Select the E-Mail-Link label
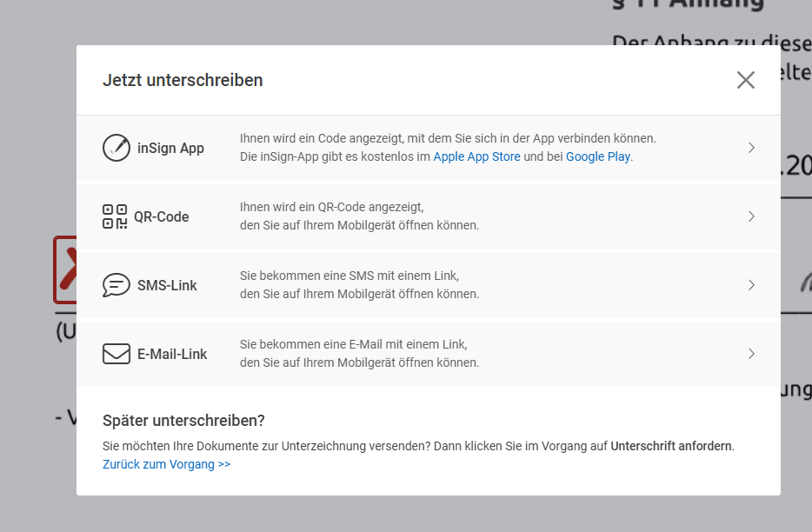 (x=172, y=354)
